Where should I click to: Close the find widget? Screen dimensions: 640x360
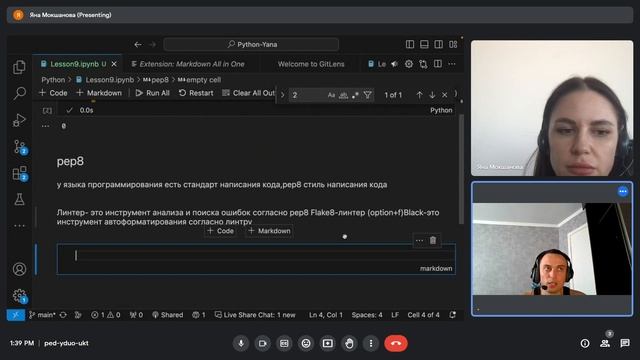(444, 95)
